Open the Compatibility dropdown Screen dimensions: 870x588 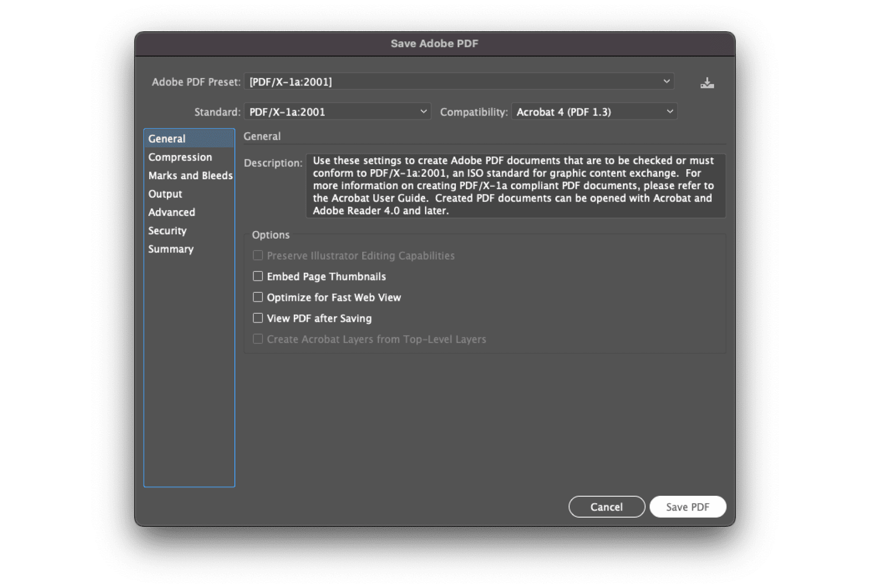point(594,112)
